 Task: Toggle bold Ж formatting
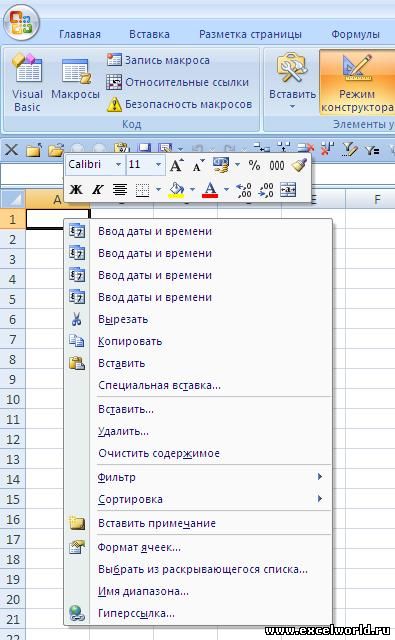[x=76, y=189]
